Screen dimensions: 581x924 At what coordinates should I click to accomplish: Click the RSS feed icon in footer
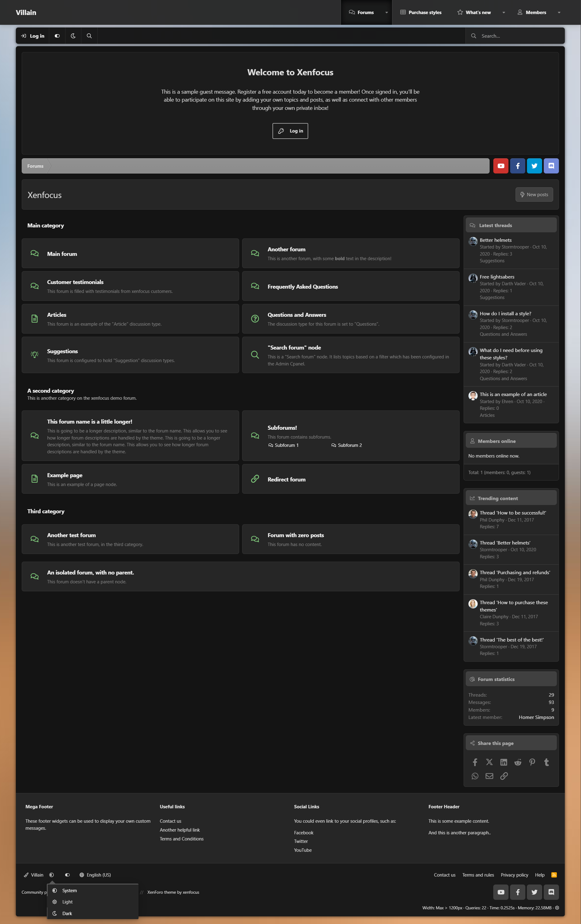[554, 875]
